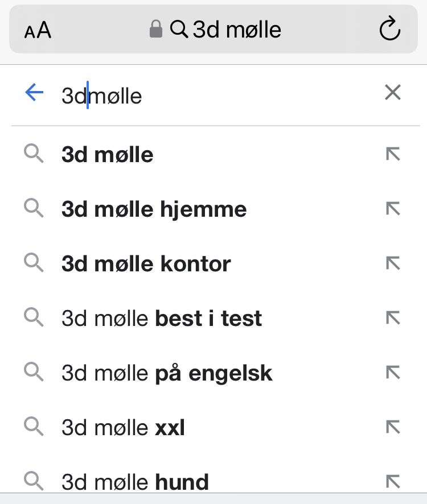Choose the suggestion '3d mølle kontor'

(146, 264)
